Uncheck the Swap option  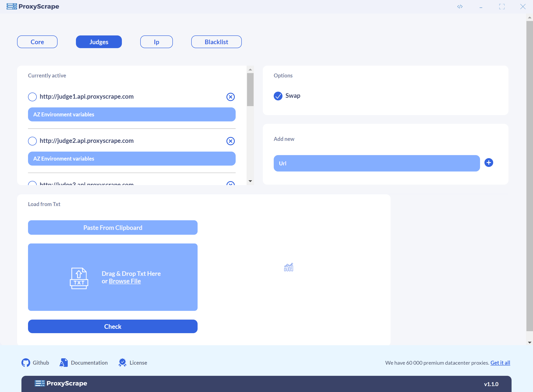click(x=278, y=96)
